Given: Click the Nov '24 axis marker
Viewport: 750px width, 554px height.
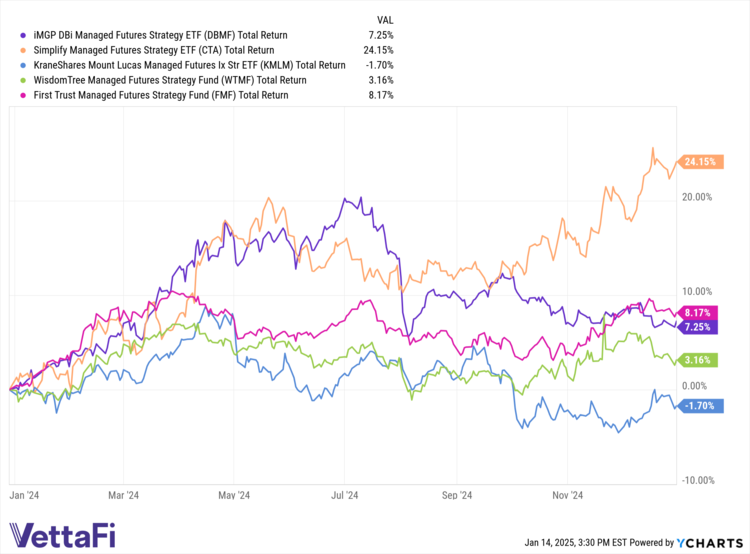Looking at the screenshot, I should tap(567, 493).
